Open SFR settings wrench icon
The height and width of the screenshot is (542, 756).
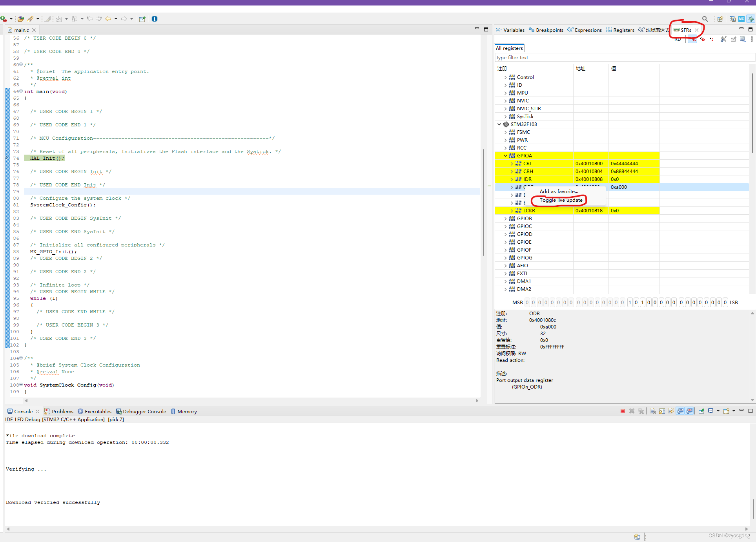tap(723, 39)
